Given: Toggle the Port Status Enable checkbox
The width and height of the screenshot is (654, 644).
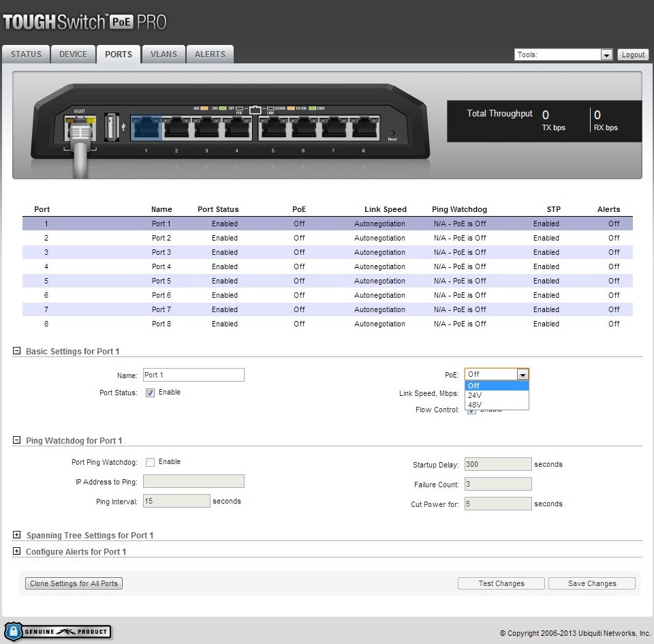Looking at the screenshot, I should tap(150, 393).
